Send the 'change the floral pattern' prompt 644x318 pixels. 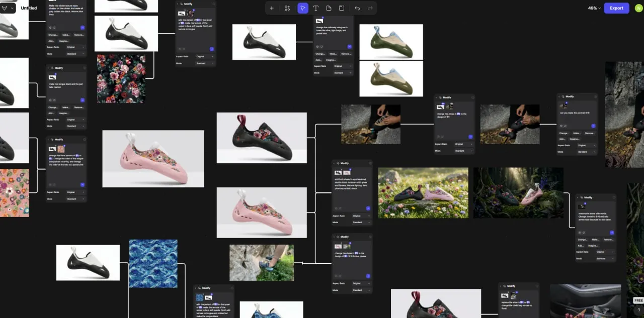83,185
